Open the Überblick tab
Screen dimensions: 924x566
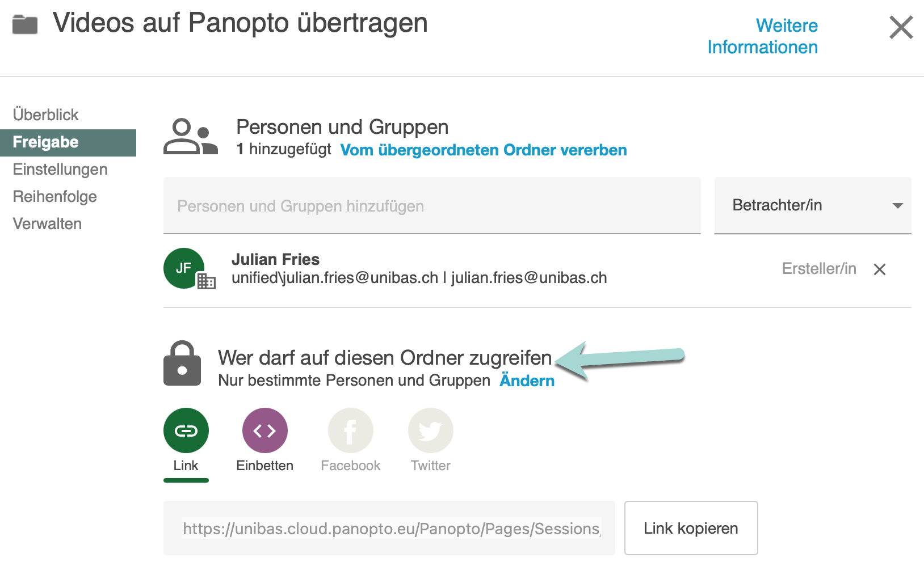coord(46,115)
